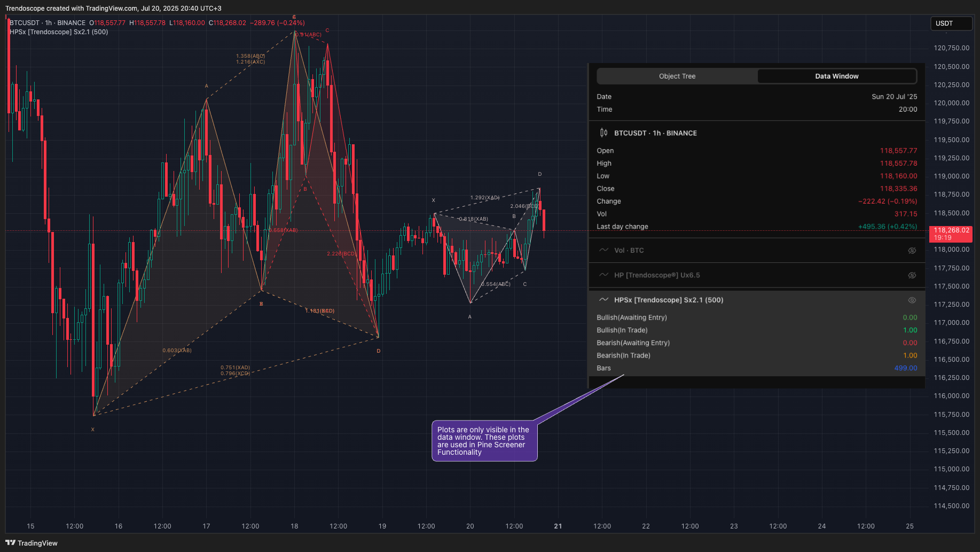Open the USDT currency selector
Image resolution: width=980 pixels, height=552 pixels.
point(951,24)
